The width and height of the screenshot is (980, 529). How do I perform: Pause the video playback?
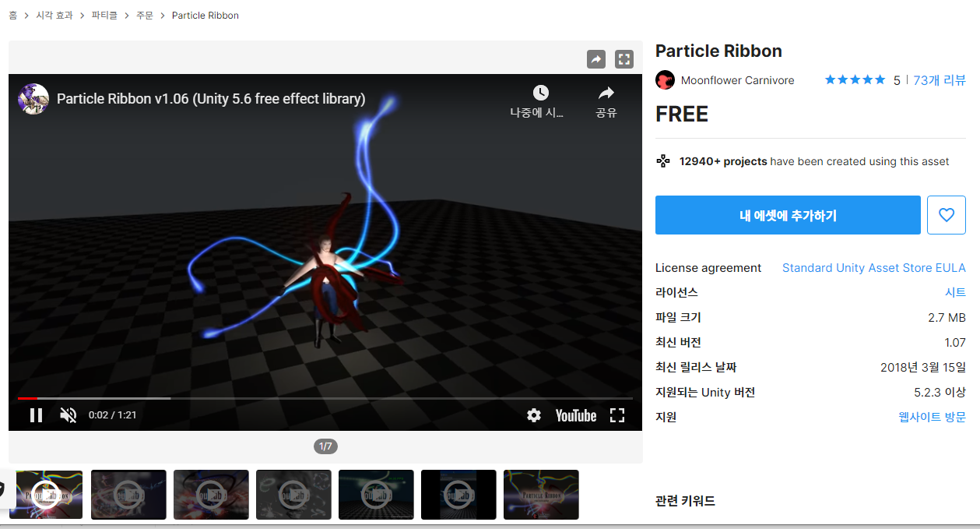coord(36,415)
